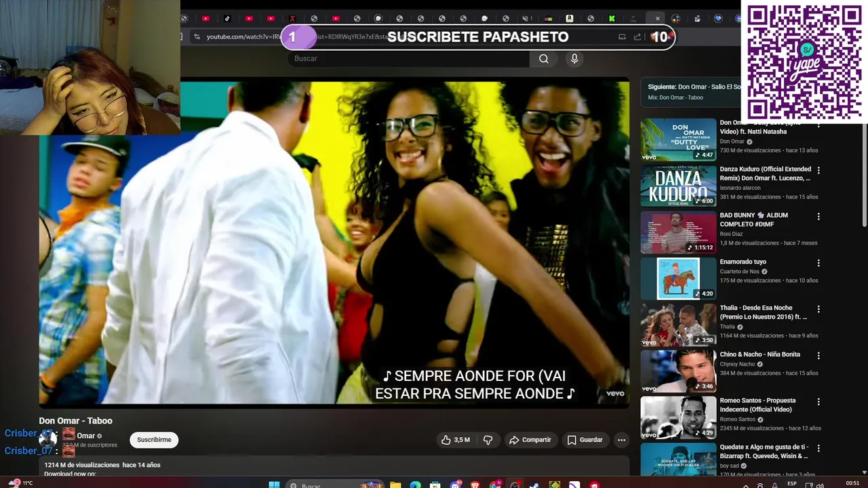Click the Enamorado tuyo video title

point(743,262)
